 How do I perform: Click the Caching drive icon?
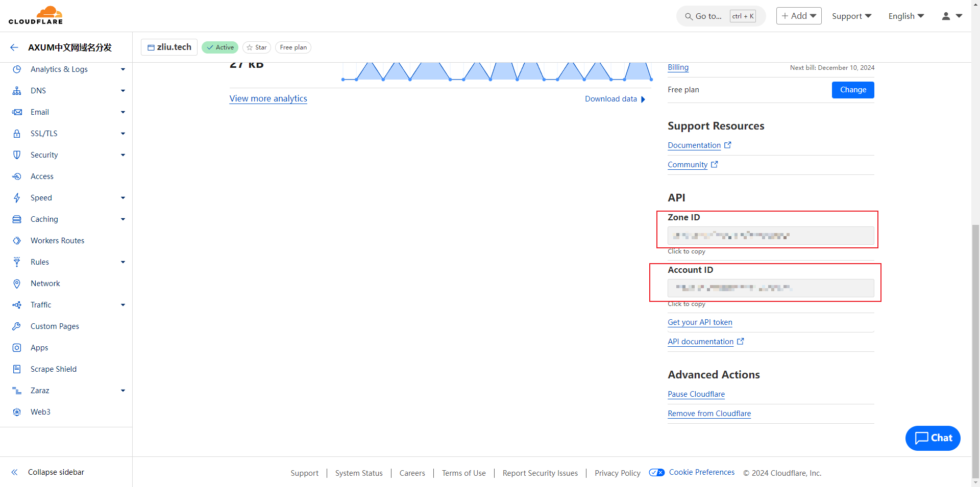(x=17, y=219)
